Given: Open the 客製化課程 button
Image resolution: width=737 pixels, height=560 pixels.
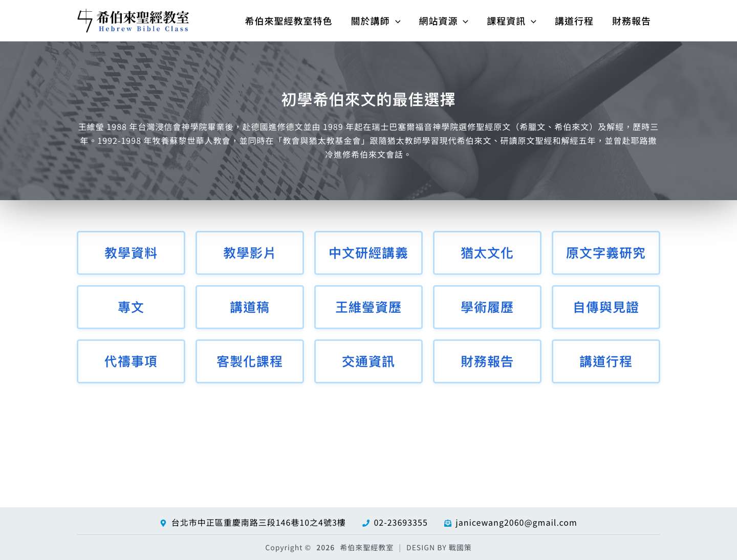Looking at the screenshot, I should [x=250, y=361].
